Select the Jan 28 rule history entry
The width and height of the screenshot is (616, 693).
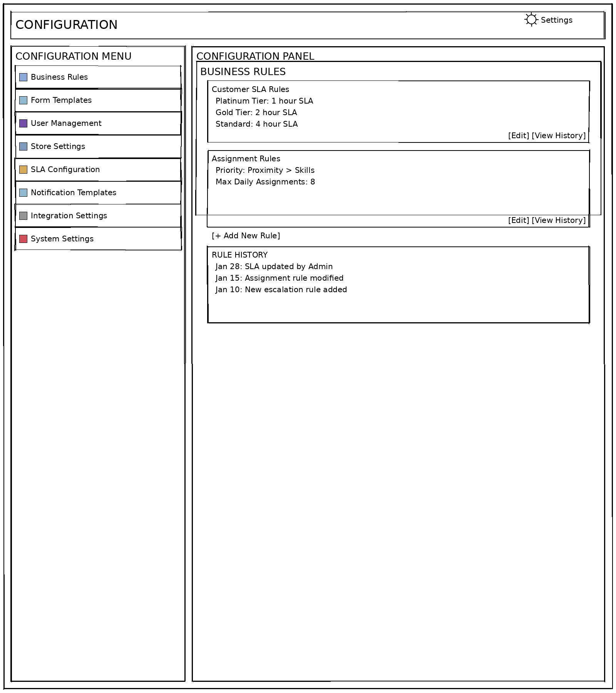point(274,266)
